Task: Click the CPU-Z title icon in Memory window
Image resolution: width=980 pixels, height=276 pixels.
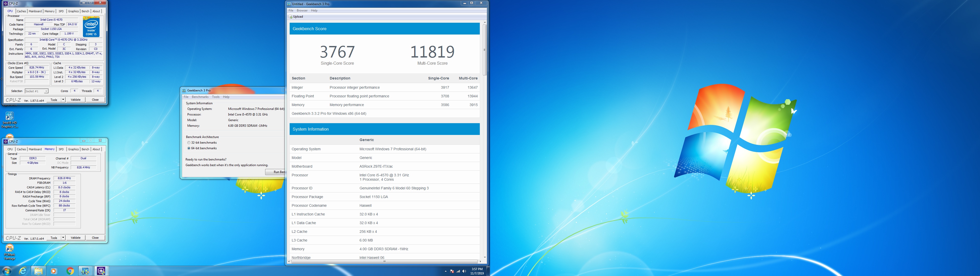Action: pos(6,141)
